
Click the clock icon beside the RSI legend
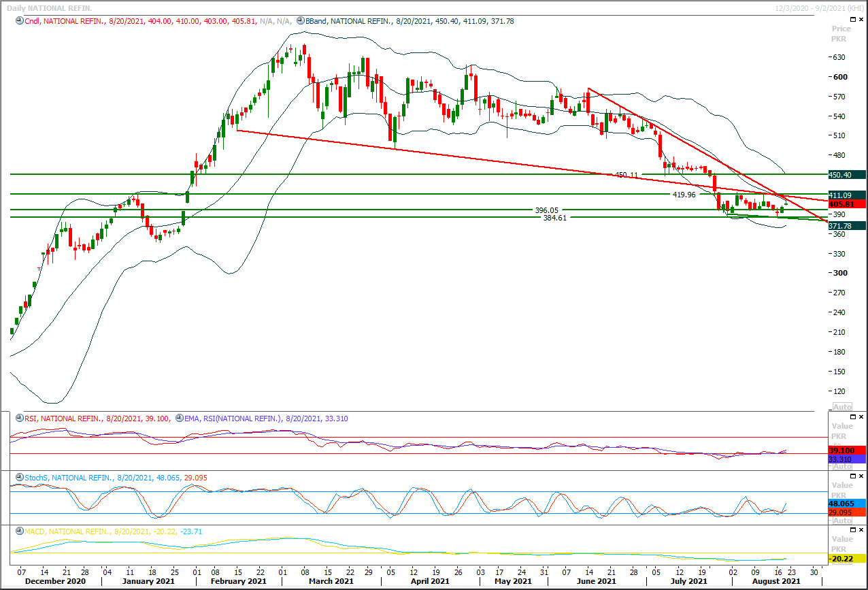pos(19,419)
